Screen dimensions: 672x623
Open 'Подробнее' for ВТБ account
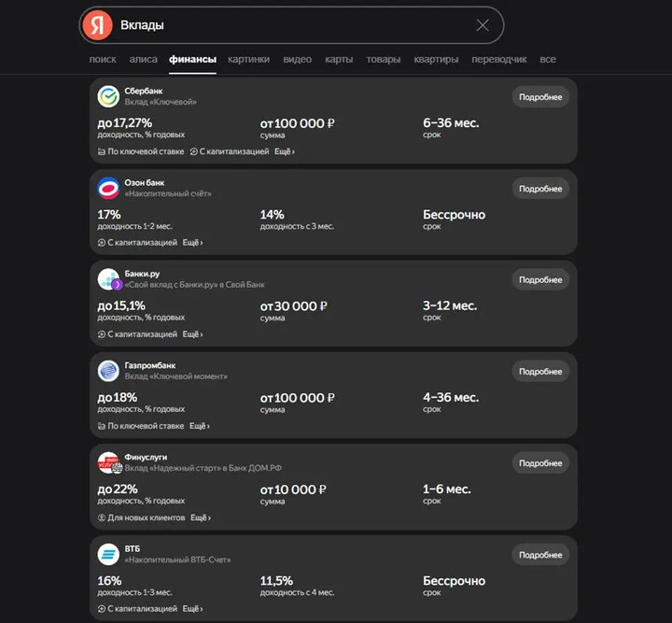pos(540,555)
